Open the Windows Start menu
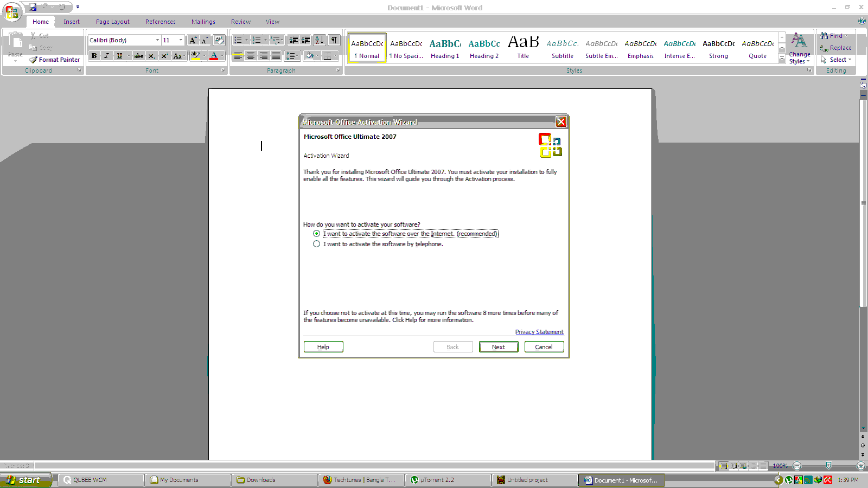This screenshot has width=868, height=488. [x=26, y=480]
